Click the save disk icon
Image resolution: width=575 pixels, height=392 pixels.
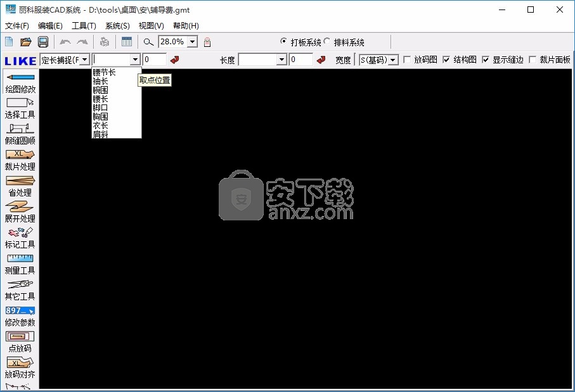[43, 42]
